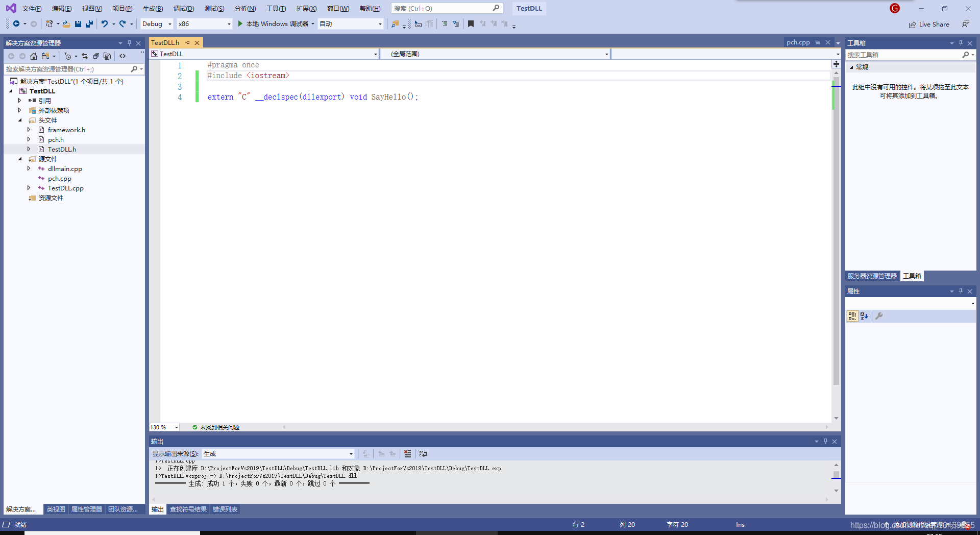Select dllmain.cpp in Solution Explorer

click(x=65, y=168)
